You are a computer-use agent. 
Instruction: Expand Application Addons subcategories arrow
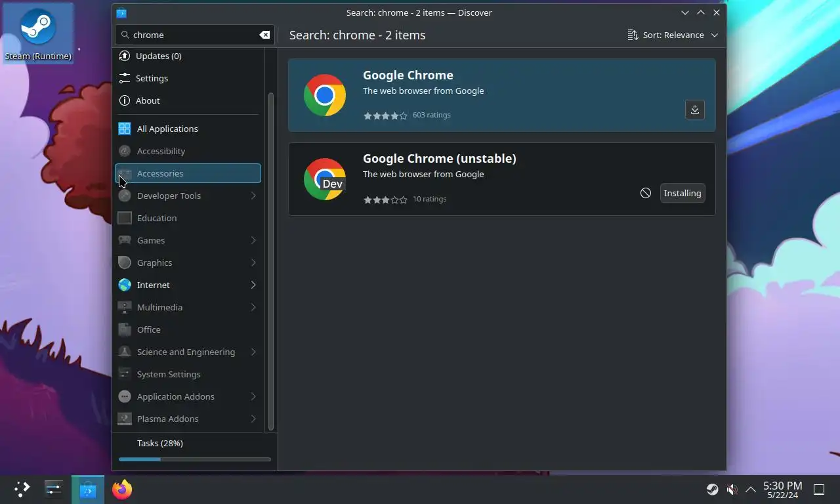(253, 396)
